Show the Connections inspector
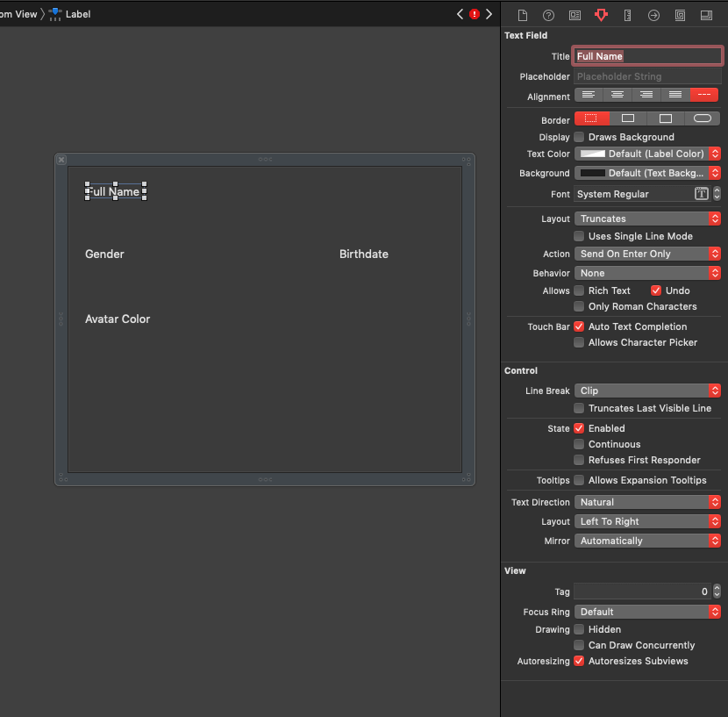Image resolution: width=728 pixels, height=717 pixels. 653,15
